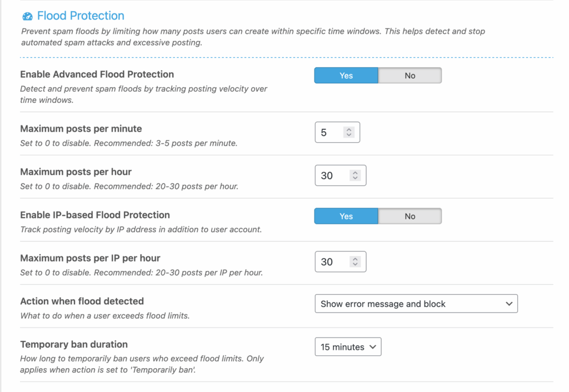Set IP-based Flood Protection to Yes
The width and height of the screenshot is (569, 392).
point(346,216)
